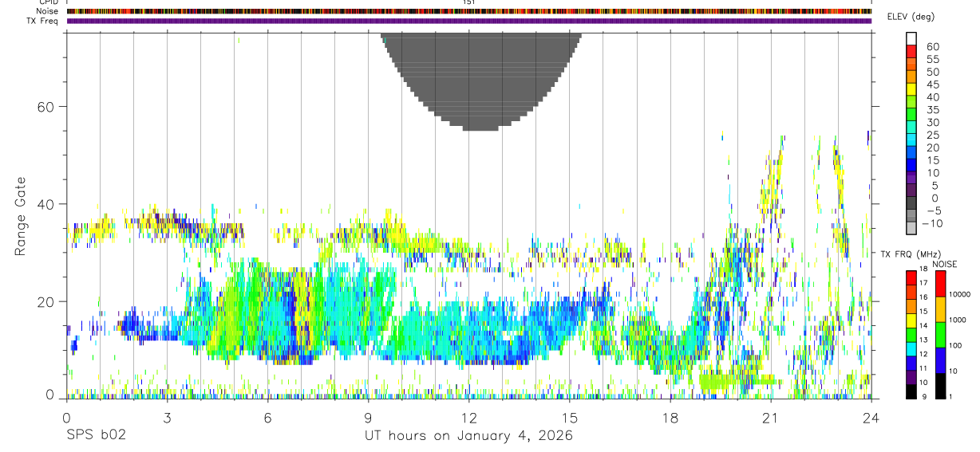980x452 pixels.
Task: Pick the black 9 MHz segment of the TX FRQ bar
Action: pos(911,391)
